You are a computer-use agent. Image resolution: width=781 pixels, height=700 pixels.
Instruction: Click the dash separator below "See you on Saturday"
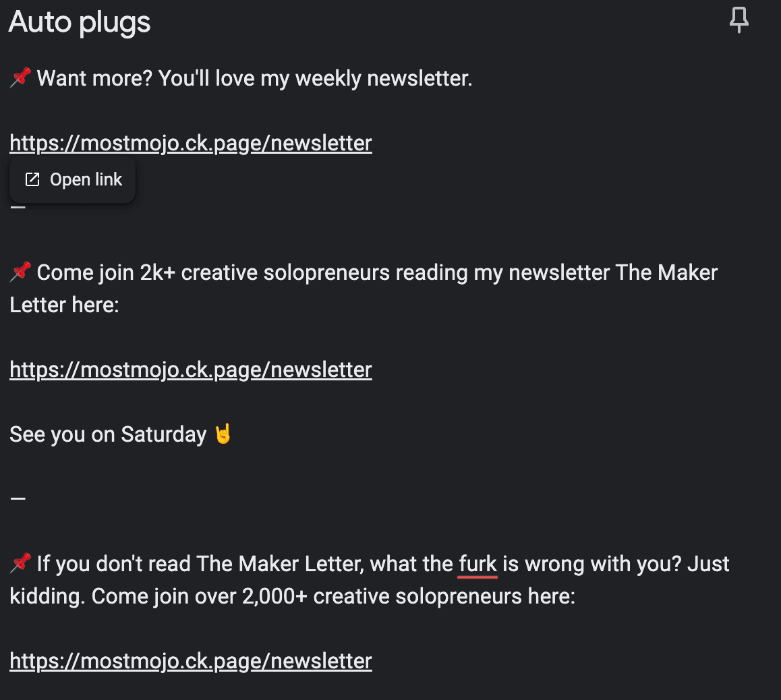click(x=18, y=498)
